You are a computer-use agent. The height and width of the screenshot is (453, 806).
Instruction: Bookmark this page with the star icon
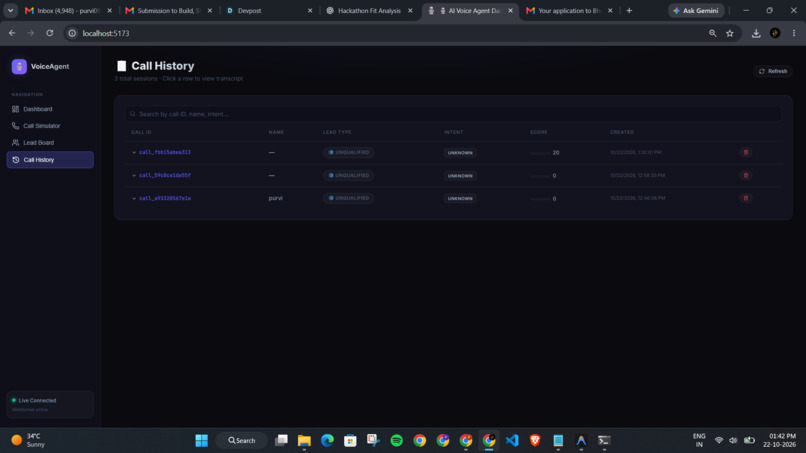click(730, 33)
